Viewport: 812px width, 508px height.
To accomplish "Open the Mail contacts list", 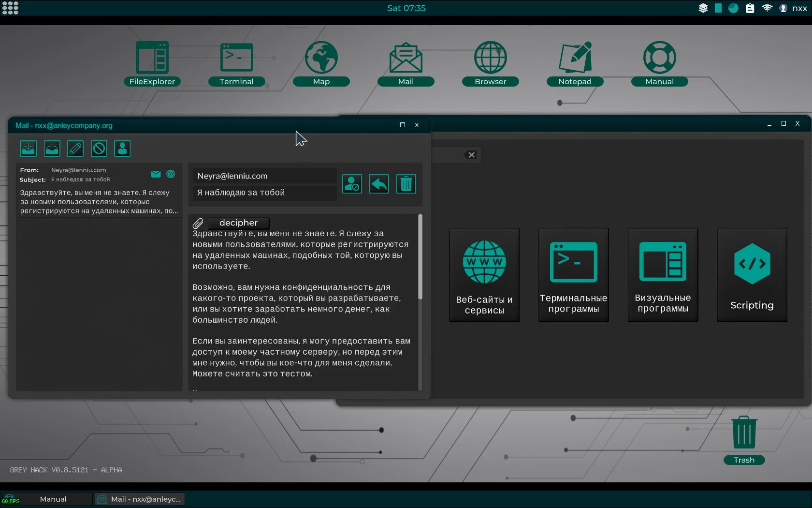I will pos(122,149).
